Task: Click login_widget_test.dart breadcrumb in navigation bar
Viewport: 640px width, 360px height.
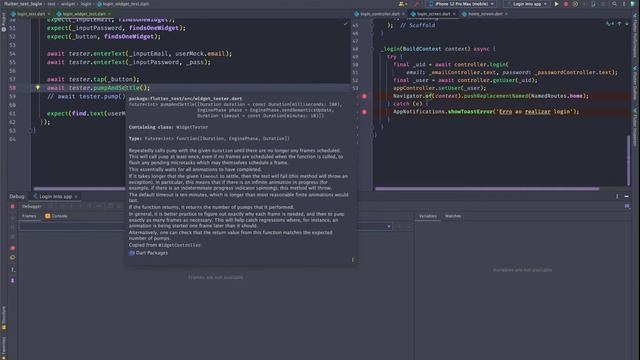Action: coord(123,4)
